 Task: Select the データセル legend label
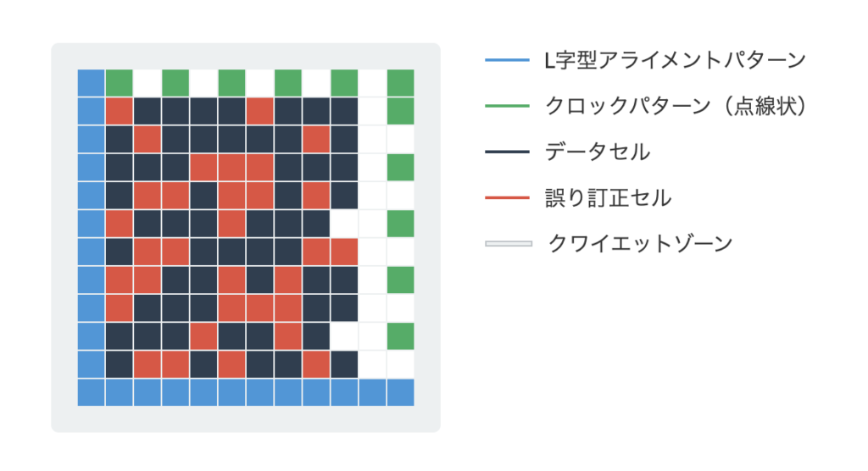(598, 152)
